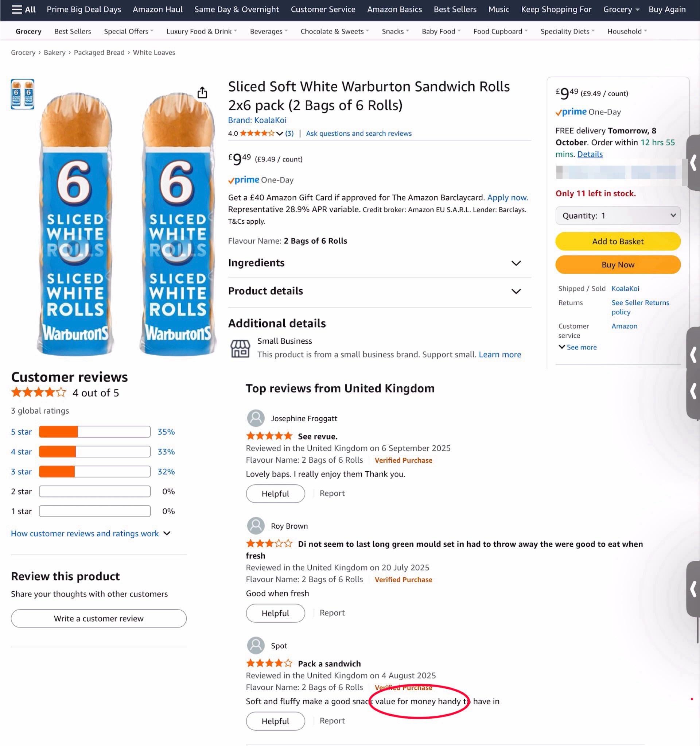Add the rolls to basket
Viewport: 700px width, 746px height.
(x=618, y=241)
